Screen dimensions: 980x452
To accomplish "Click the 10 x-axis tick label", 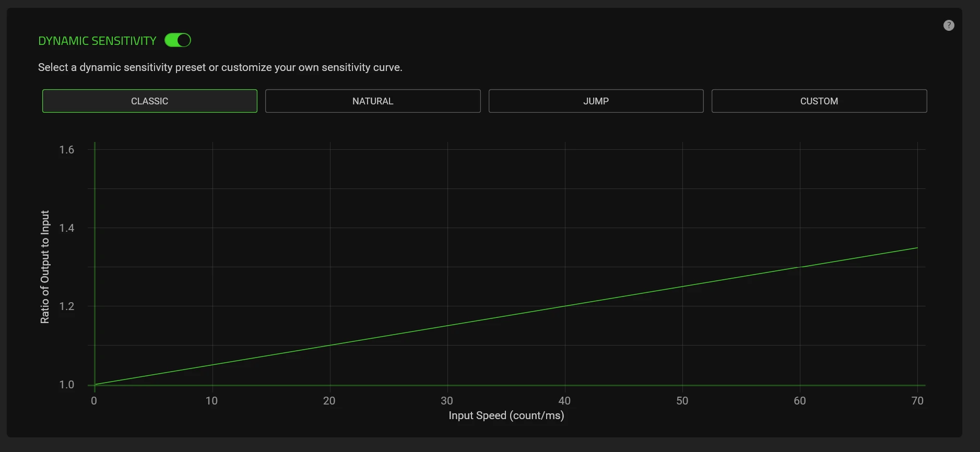I will (211, 401).
